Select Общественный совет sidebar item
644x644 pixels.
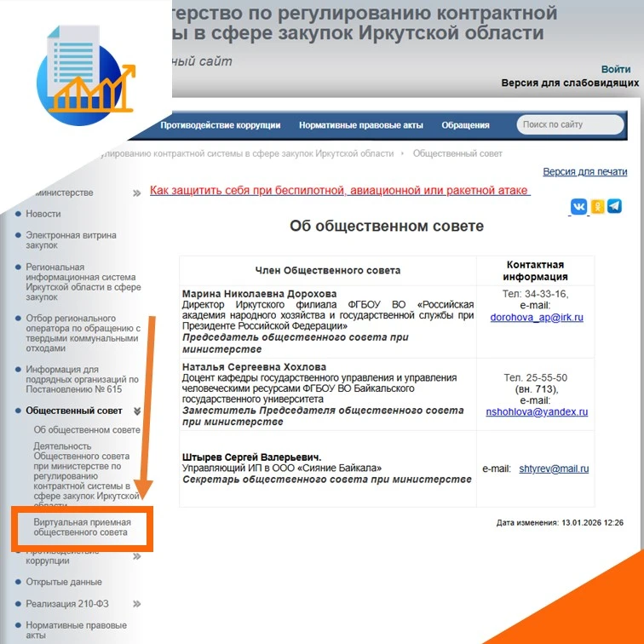(74, 411)
